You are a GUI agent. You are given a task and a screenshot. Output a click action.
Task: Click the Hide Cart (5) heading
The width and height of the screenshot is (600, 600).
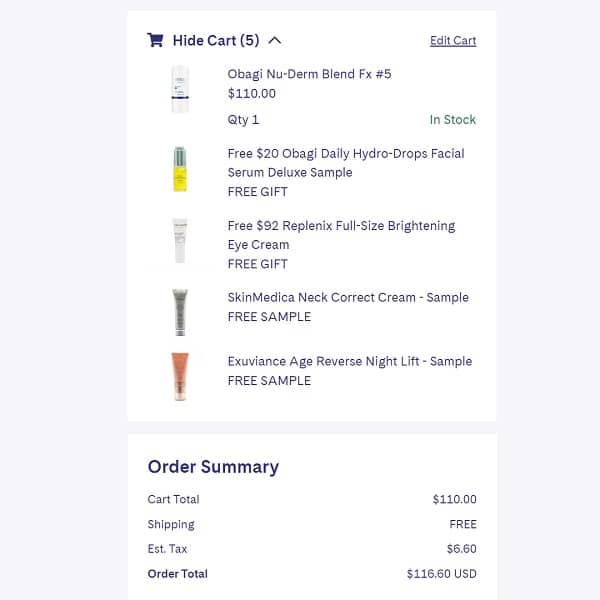coord(215,41)
